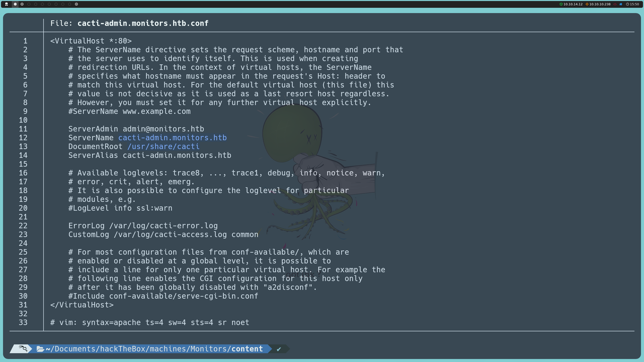This screenshot has height=362, width=644.
Task: Select the active first workspace dot
Action: [x=15, y=4]
